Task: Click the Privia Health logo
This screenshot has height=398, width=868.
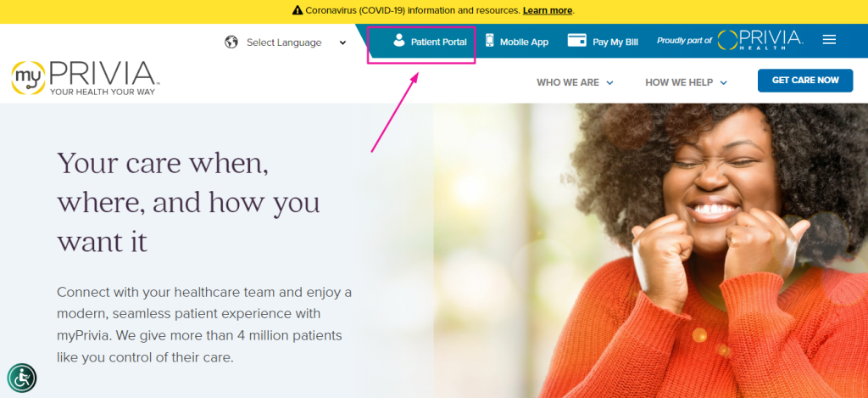Action: [760, 40]
